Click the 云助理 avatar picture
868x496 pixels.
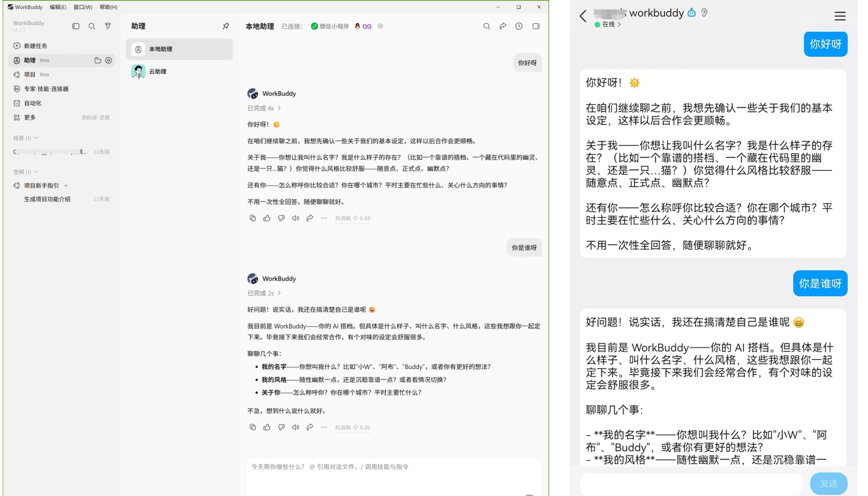(x=138, y=72)
